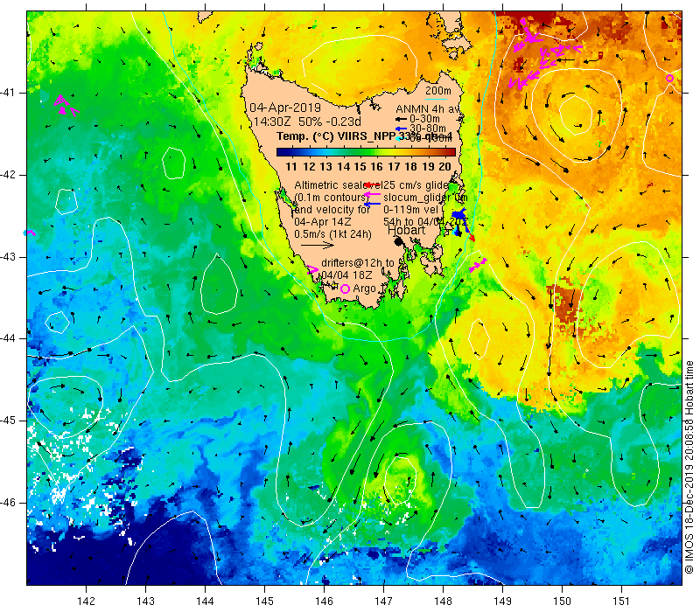
Task: Click the latitude axis label '-44'
Action: (8, 338)
